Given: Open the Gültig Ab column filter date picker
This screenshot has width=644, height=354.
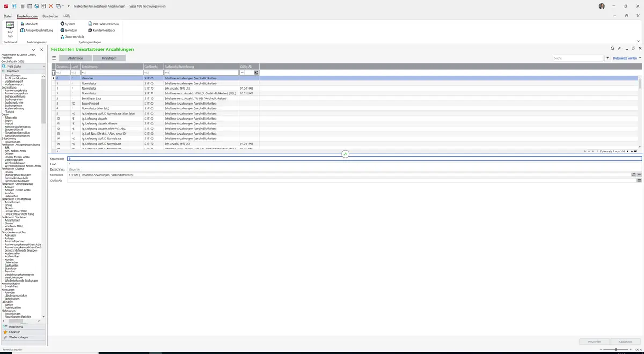Looking at the screenshot, I should (x=257, y=72).
